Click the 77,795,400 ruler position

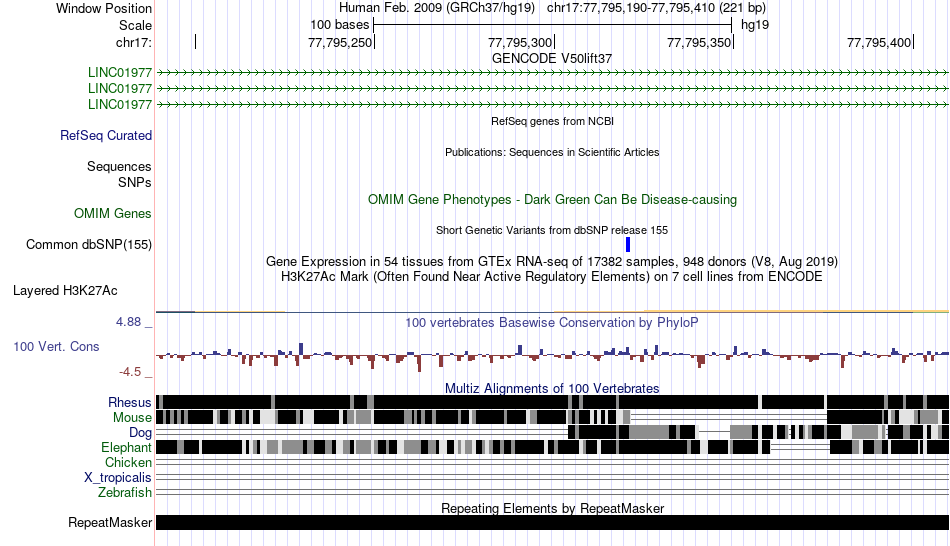point(879,42)
